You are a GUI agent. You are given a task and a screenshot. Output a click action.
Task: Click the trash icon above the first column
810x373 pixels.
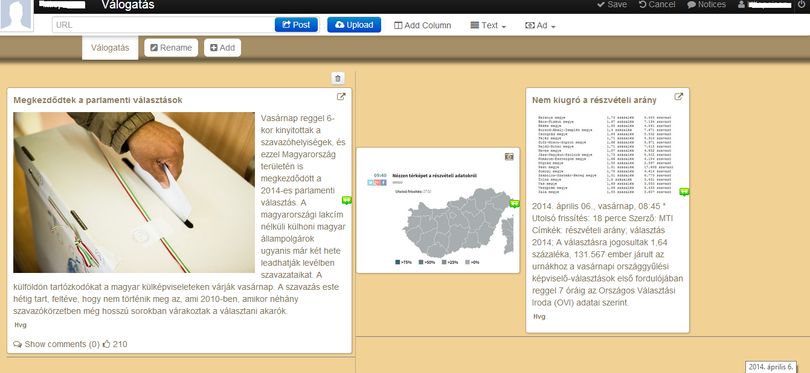tap(338, 79)
